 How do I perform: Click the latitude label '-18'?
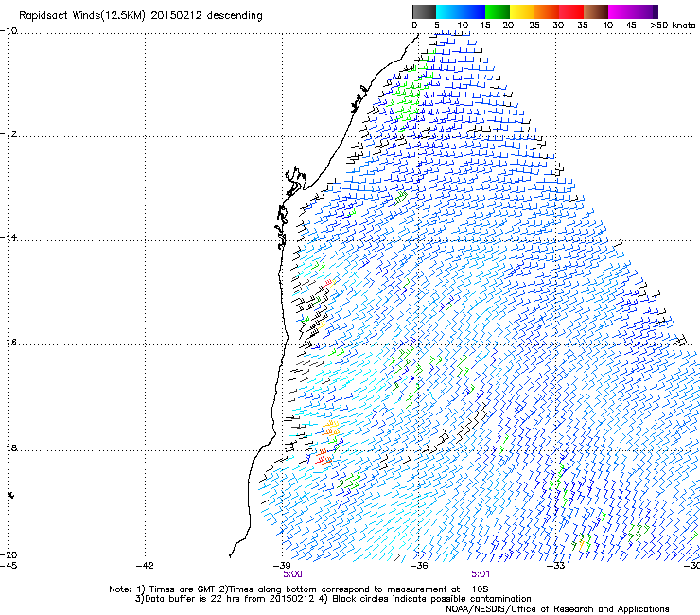9,448
